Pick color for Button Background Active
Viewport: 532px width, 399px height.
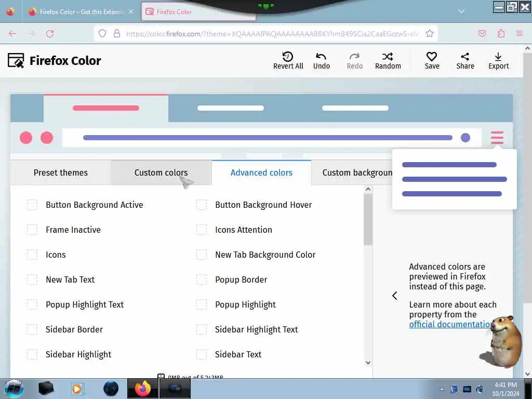(32, 205)
